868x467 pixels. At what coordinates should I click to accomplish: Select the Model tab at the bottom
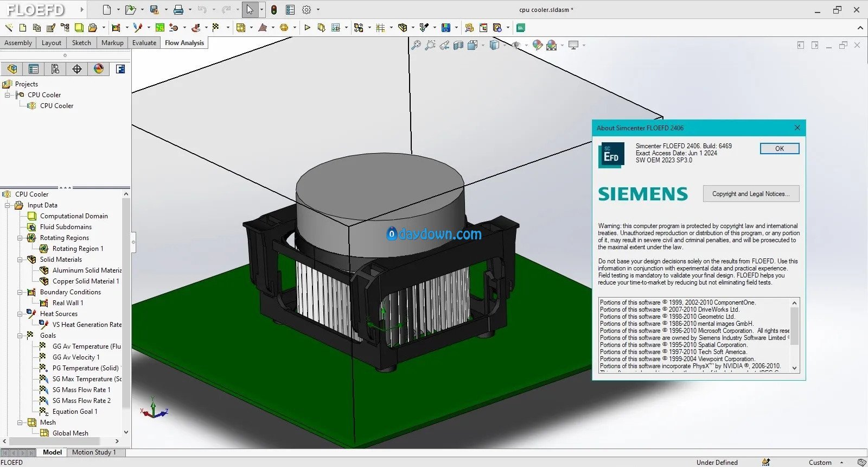pyautogui.click(x=52, y=452)
